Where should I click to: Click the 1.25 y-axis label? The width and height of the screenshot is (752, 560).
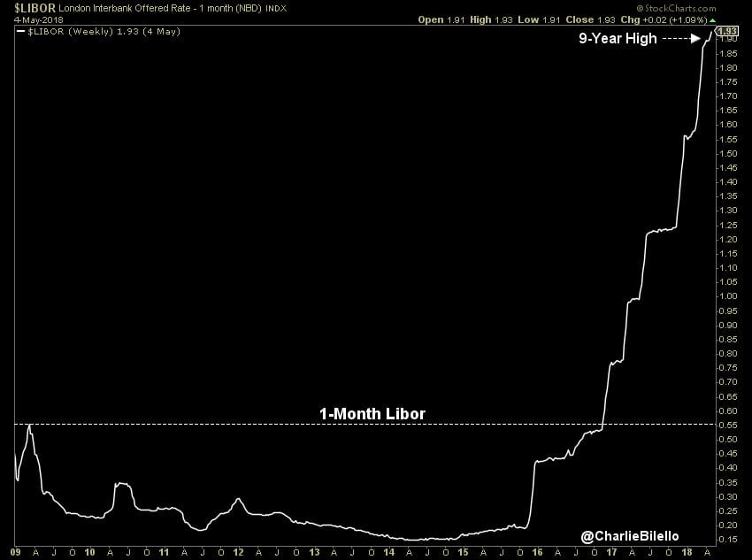(x=728, y=225)
